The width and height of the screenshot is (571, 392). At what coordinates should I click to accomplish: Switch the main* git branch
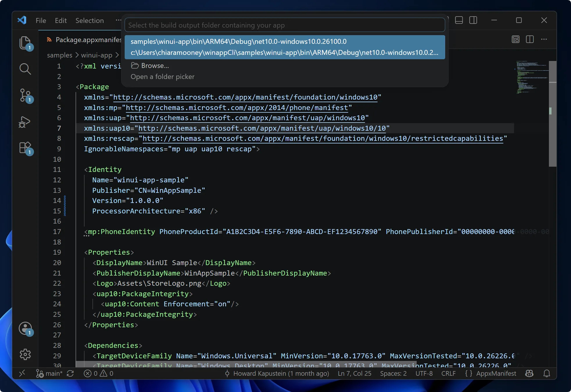(49, 373)
